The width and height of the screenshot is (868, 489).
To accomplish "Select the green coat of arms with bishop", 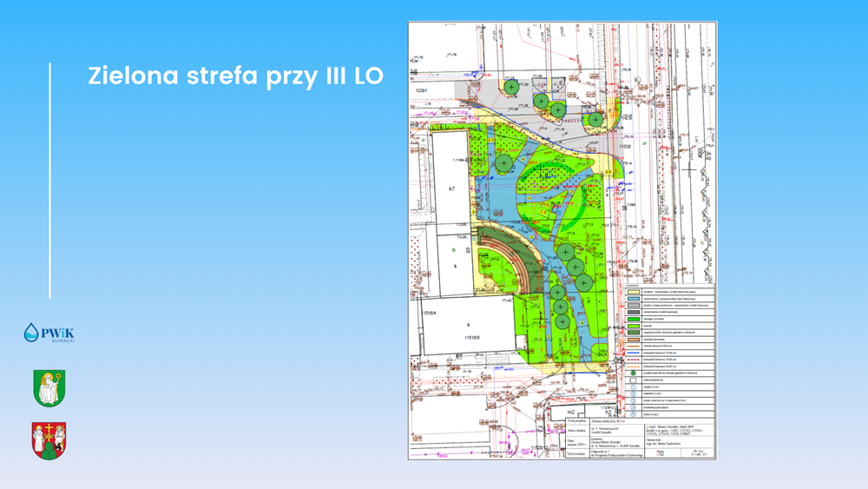I will 49,387.
